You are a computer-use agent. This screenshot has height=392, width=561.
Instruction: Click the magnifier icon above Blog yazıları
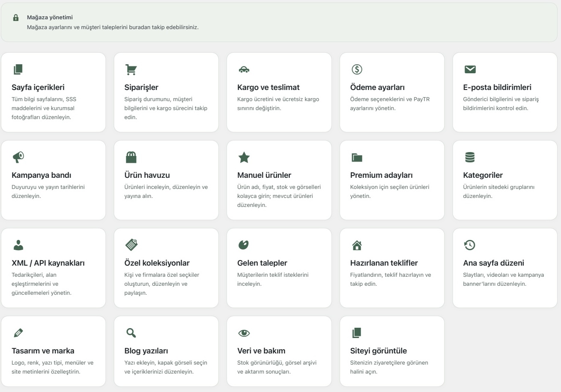(x=131, y=333)
